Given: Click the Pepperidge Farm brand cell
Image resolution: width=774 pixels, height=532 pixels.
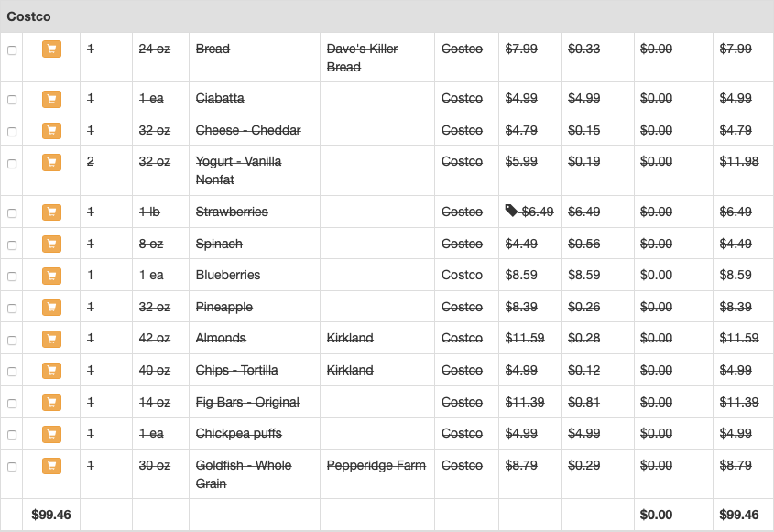Looking at the screenshot, I should [x=376, y=465].
